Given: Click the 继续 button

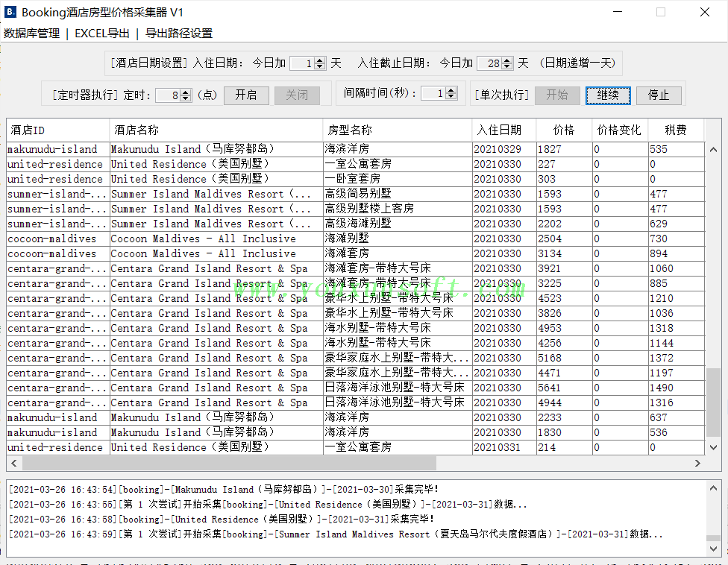Looking at the screenshot, I should [607, 95].
